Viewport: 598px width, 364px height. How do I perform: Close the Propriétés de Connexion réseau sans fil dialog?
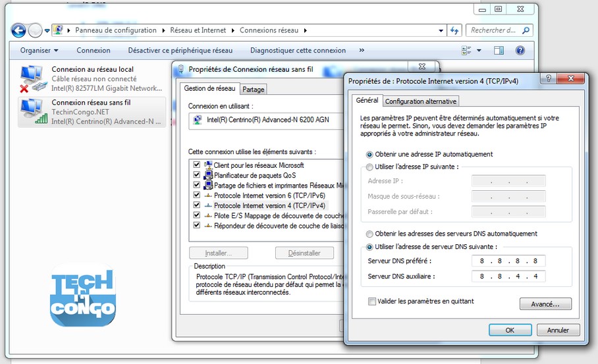tap(421, 66)
